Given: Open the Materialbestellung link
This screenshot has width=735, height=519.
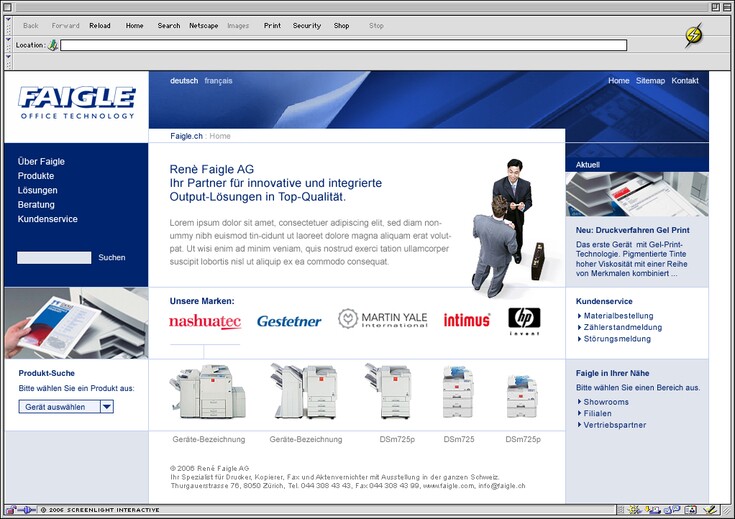Looking at the screenshot, I should [x=618, y=316].
